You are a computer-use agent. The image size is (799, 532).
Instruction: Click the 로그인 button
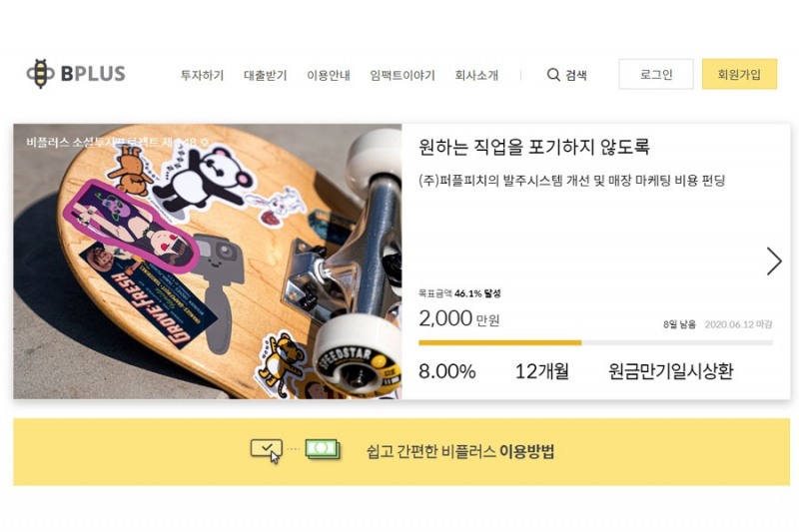656,74
